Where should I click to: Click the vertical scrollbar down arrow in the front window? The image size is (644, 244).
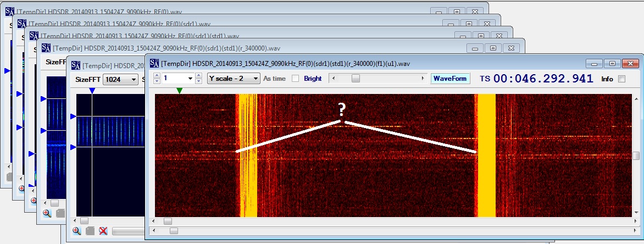point(636,212)
